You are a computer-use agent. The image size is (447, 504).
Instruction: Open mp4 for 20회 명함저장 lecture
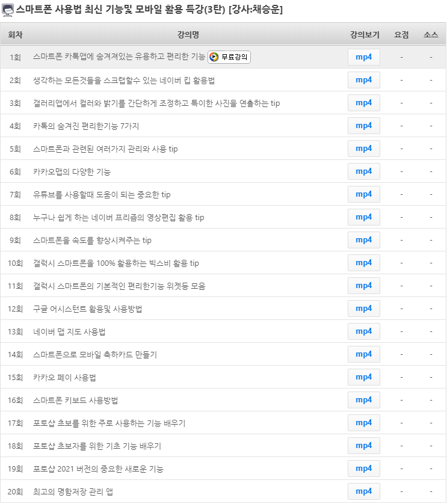coord(364,491)
